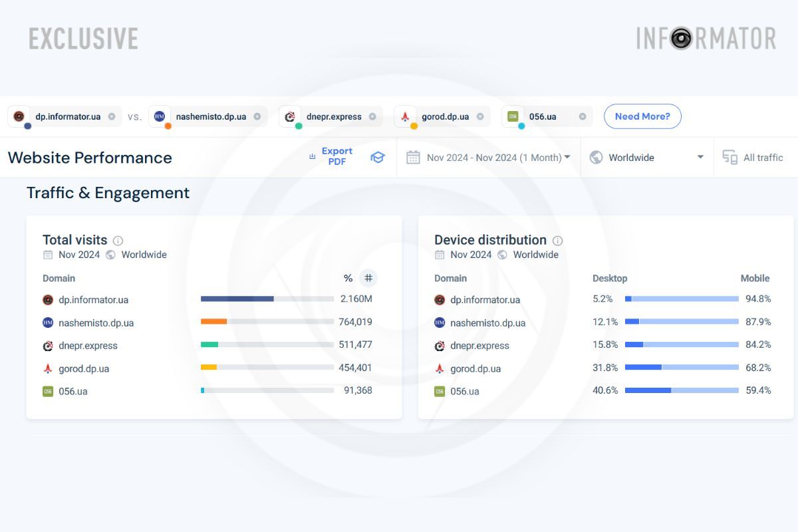798x532 pixels.
Task: Remove nashemisto.dp.ua chip from comparison
Action: click(257, 116)
